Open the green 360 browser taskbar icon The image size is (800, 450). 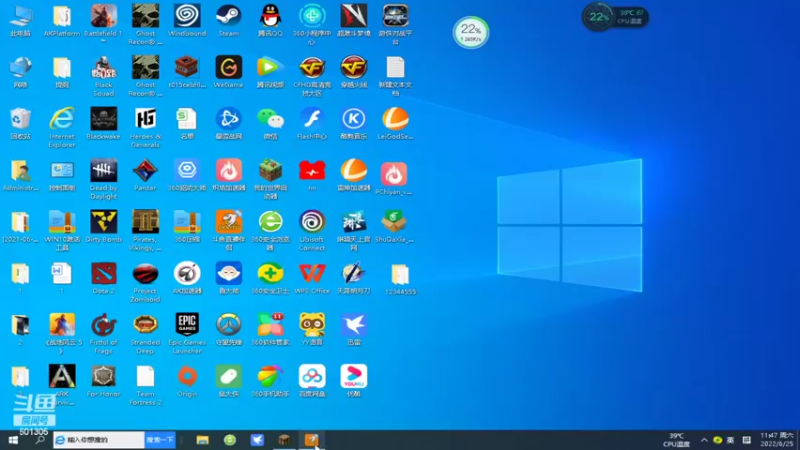pos(230,440)
